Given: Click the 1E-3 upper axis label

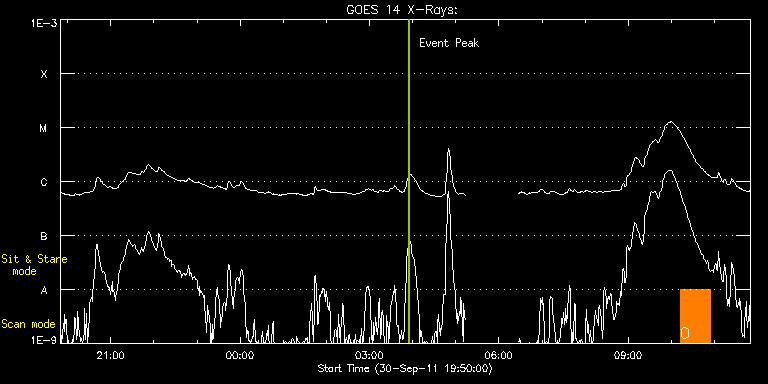Looking at the screenshot, I should [x=44, y=23].
